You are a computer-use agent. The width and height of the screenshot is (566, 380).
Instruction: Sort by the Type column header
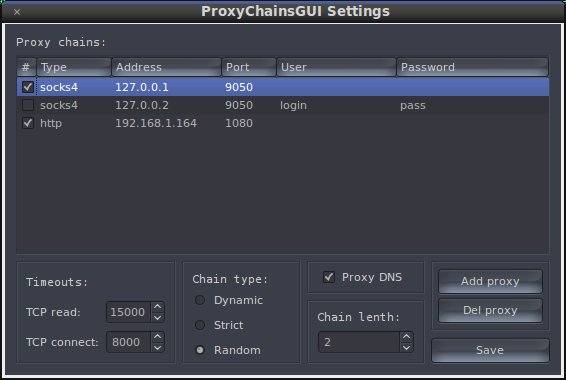click(x=74, y=67)
